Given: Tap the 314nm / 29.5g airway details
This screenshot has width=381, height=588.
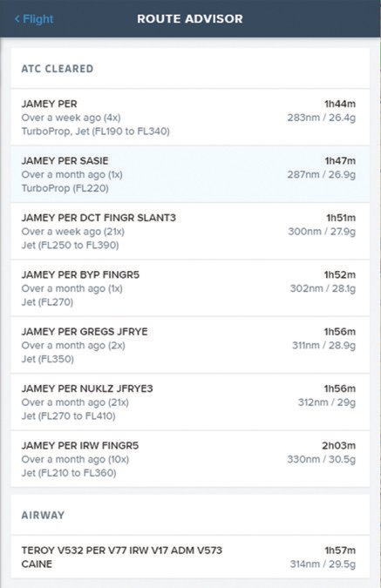Looking at the screenshot, I should 323,564.
